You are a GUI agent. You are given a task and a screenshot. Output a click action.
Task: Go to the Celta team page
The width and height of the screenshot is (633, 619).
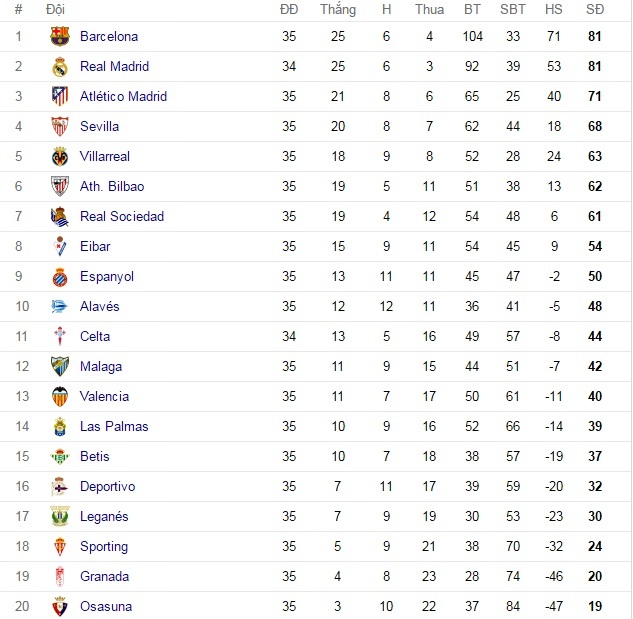pos(95,337)
